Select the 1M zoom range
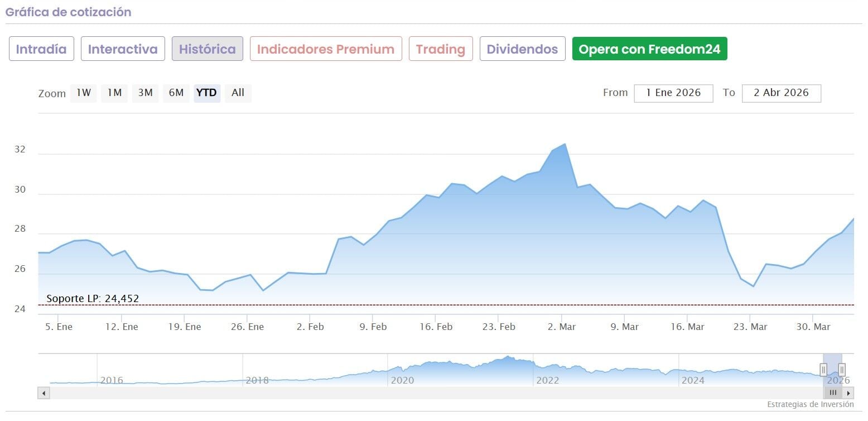This screenshot has height=421, width=868. tap(114, 93)
